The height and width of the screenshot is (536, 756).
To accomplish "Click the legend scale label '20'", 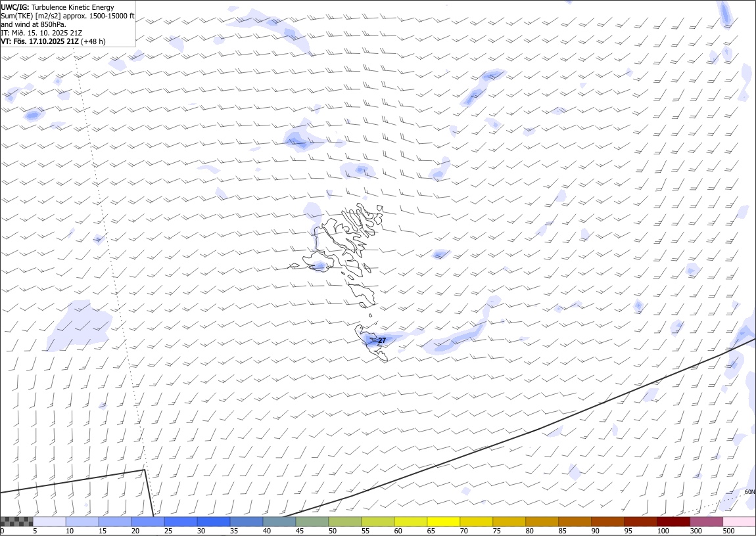I will (135, 531).
